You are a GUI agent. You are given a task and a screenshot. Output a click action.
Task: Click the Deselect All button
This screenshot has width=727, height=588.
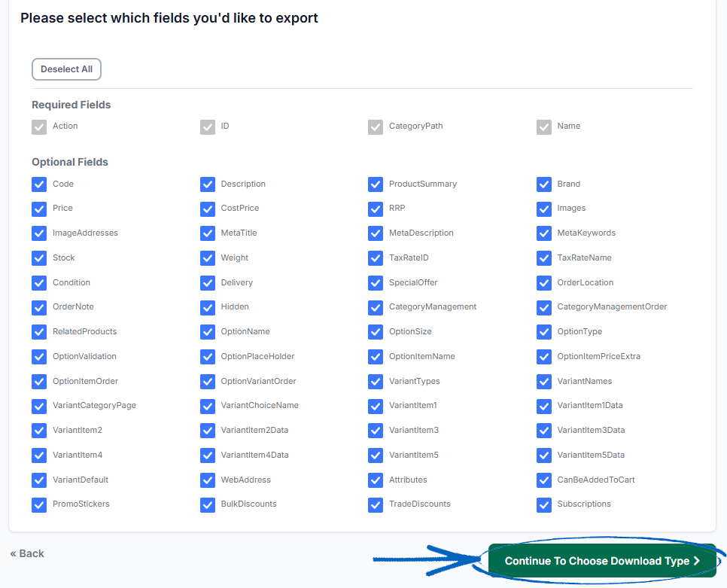pyautogui.click(x=66, y=69)
